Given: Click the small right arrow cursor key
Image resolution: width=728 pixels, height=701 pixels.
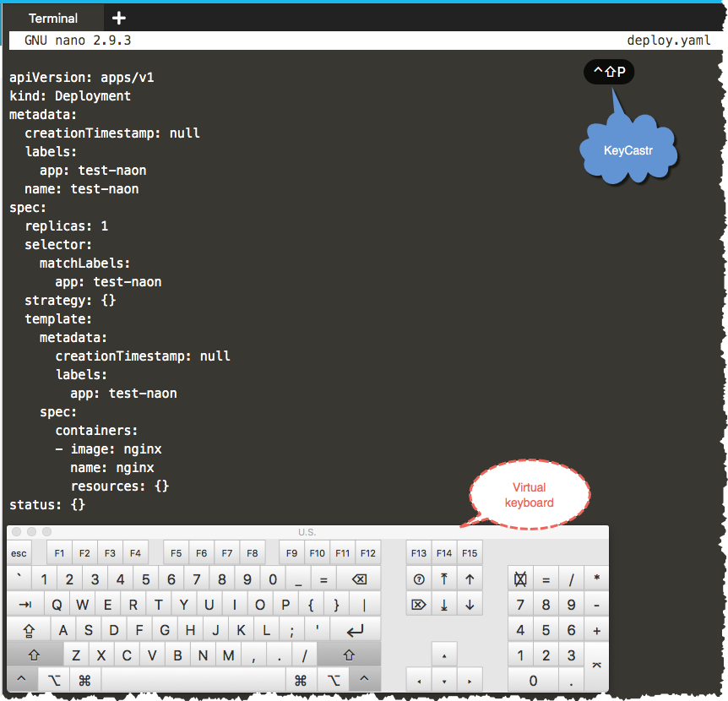Looking at the screenshot, I should pyautogui.click(x=470, y=681).
